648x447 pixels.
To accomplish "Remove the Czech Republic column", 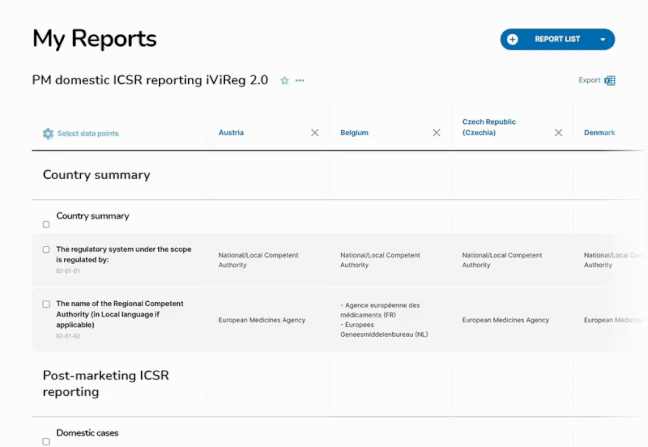I will click(x=558, y=132).
